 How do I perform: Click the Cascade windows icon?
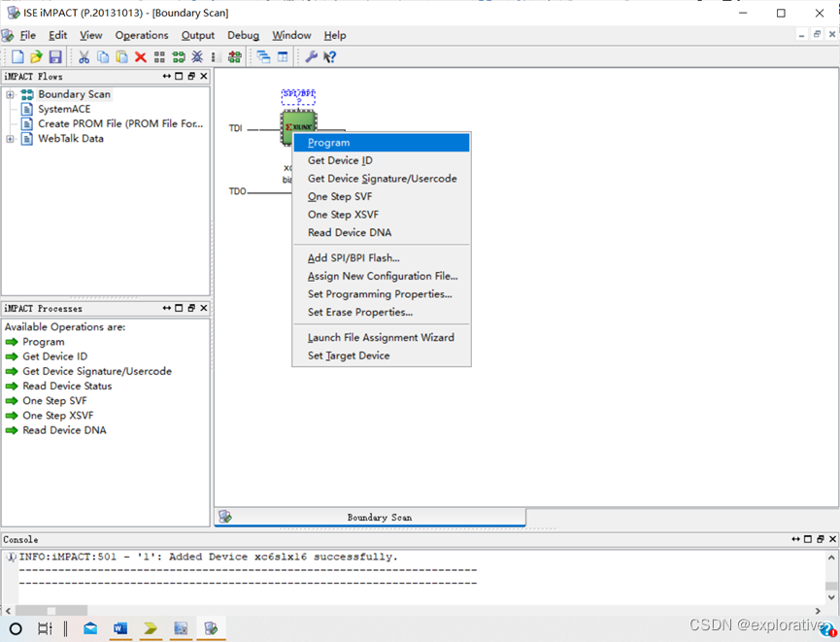click(x=263, y=56)
